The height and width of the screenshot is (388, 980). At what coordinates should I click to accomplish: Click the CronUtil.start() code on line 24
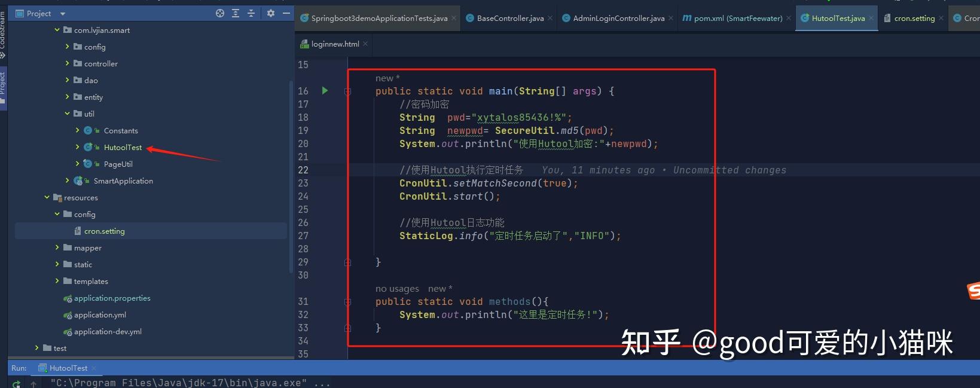pos(450,197)
